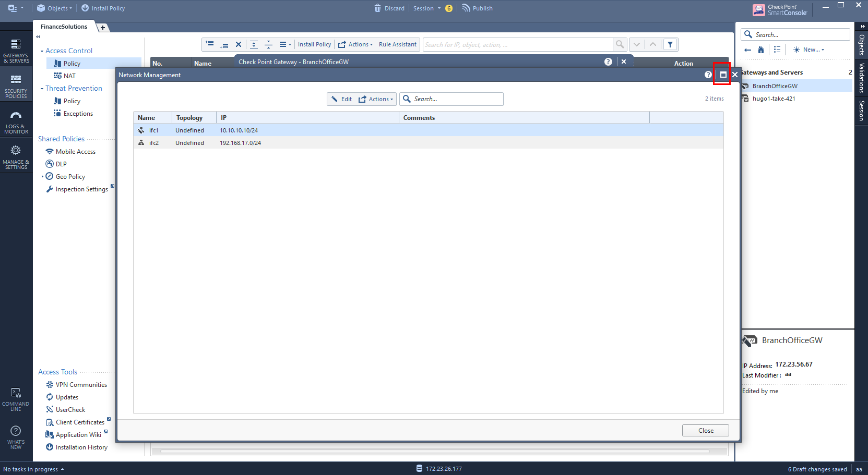Select the ifc1 interface row
The width and height of the screenshot is (868, 475).
click(x=428, y=130)
